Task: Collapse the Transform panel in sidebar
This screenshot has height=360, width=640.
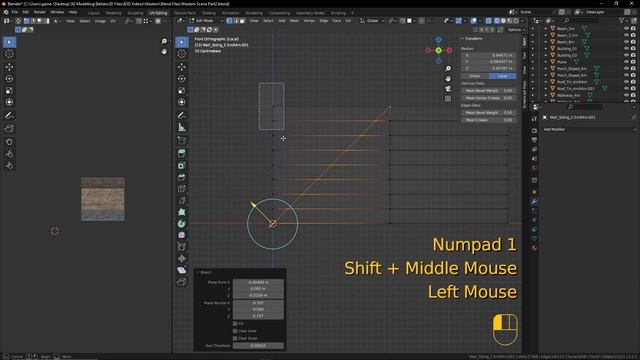Action: 462,38
